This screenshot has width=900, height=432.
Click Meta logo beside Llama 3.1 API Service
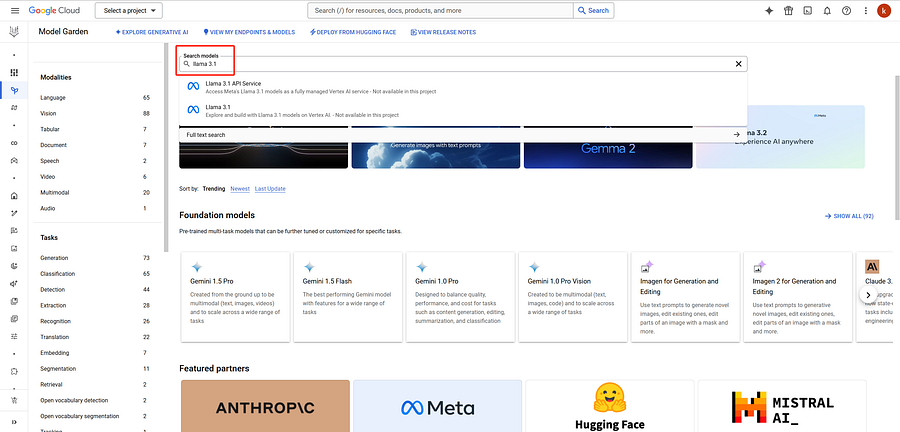(x=193, y=86)
